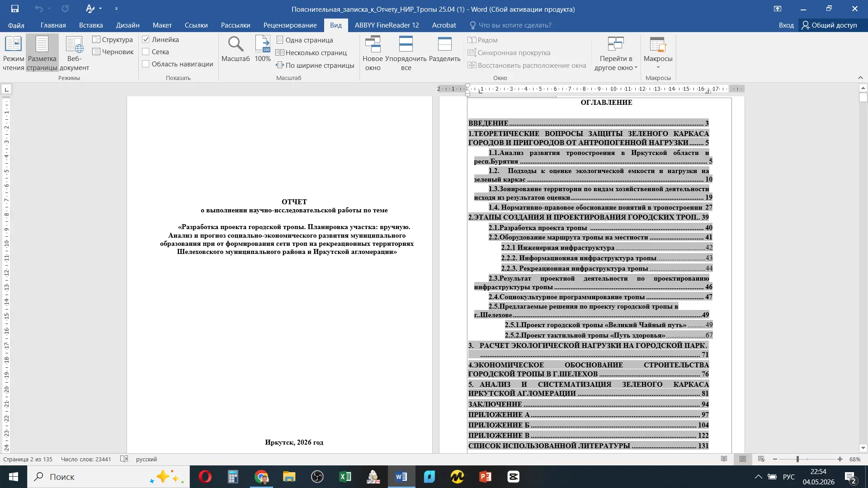Switch to Черновик draft view
This screenshot has height=488, width=868.
point(113,52)
